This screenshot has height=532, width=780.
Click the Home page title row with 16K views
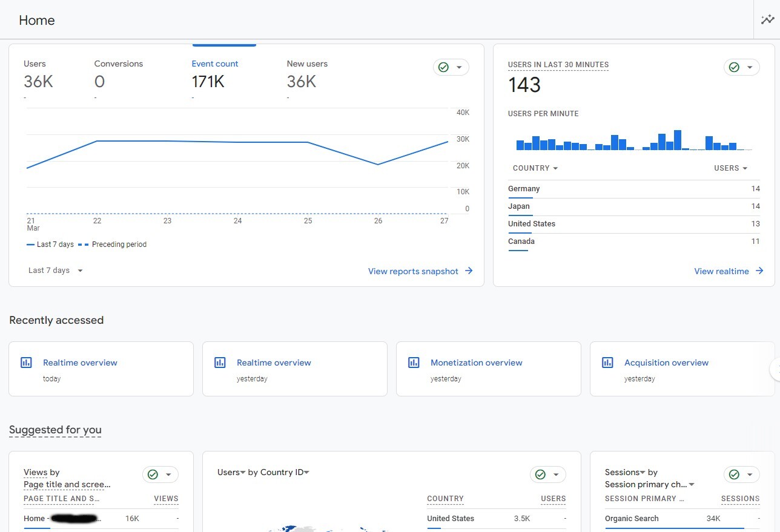tap(101, 519)
